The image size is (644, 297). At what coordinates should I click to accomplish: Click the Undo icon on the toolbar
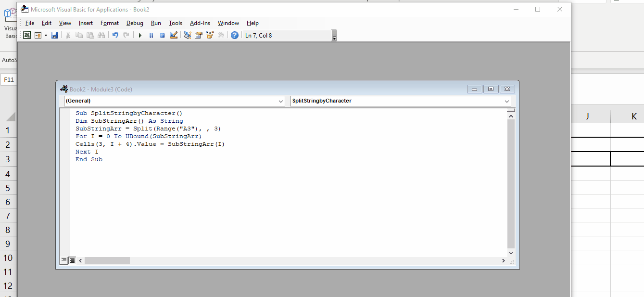point(114,35)
